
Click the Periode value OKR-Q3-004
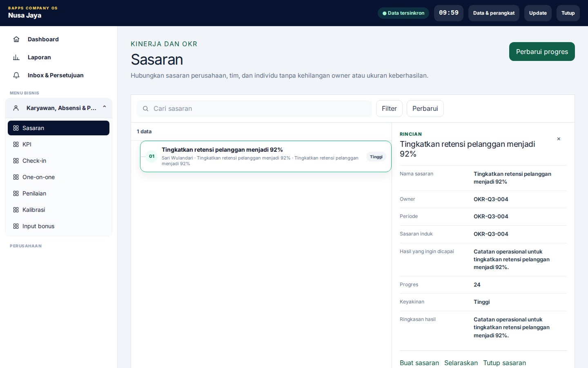(491, 216)
